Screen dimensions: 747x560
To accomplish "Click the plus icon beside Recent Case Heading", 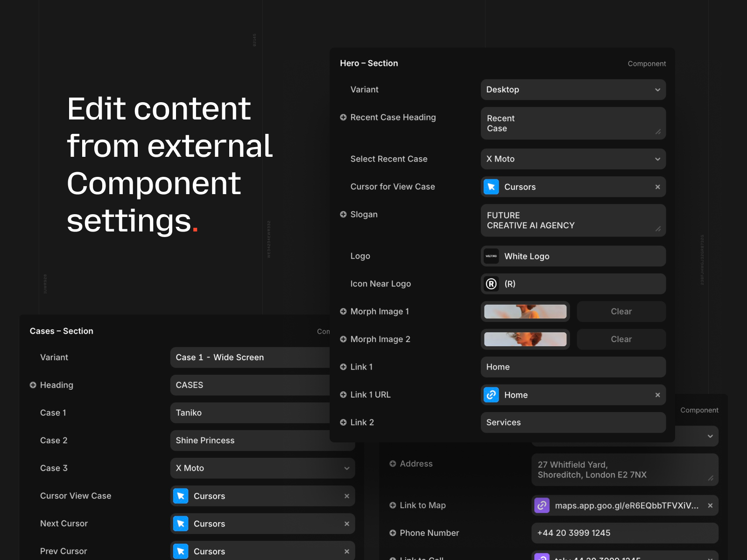I will point(343,118).
